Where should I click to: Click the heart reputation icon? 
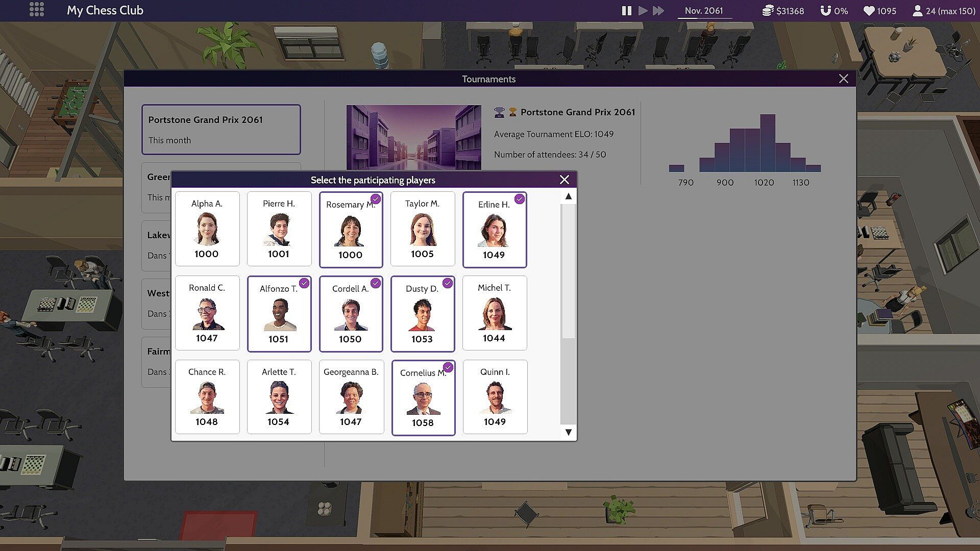point(869,11)
